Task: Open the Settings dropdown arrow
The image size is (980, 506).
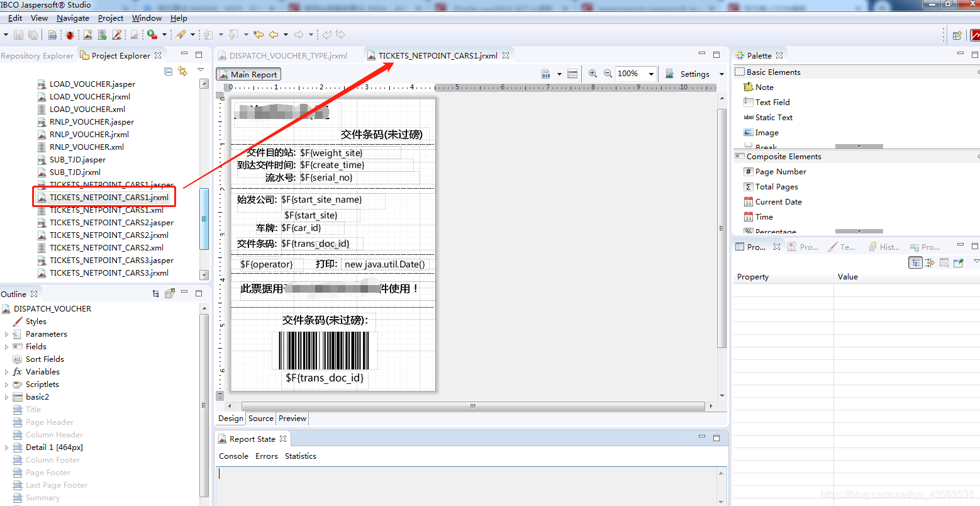Action: click(721, 74)
